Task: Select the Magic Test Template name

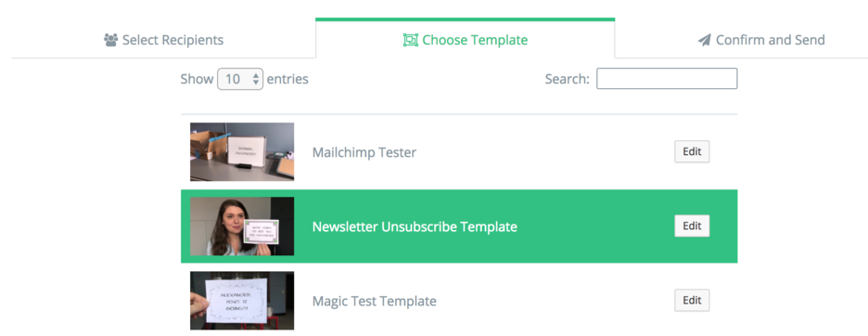Action: point(375,301)
